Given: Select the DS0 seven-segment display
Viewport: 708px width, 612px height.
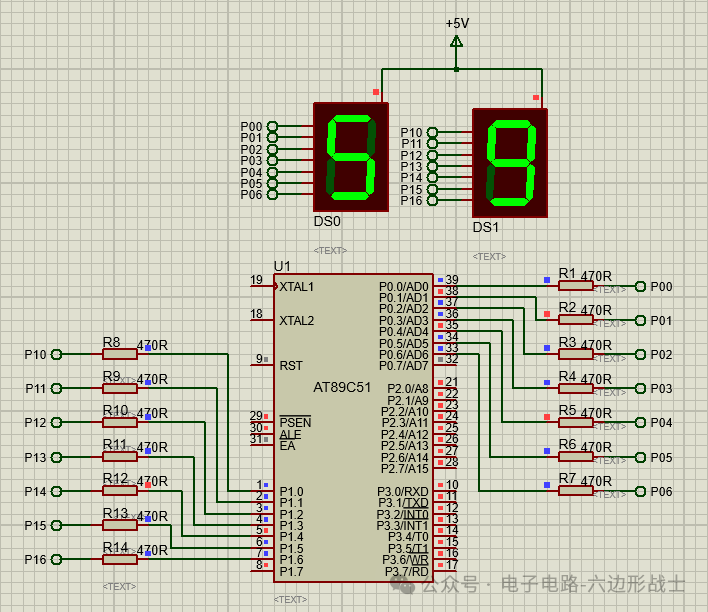Looking at the screenshot, I should click(351, 157).
